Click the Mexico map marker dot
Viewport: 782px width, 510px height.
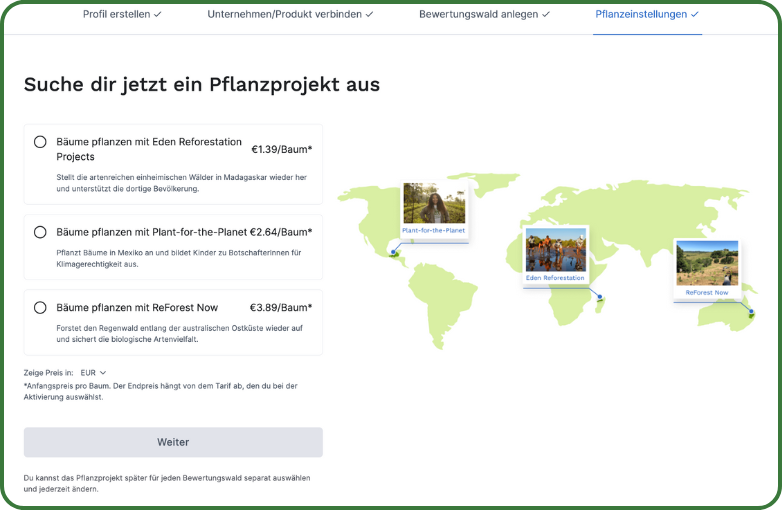pos(394,252)
